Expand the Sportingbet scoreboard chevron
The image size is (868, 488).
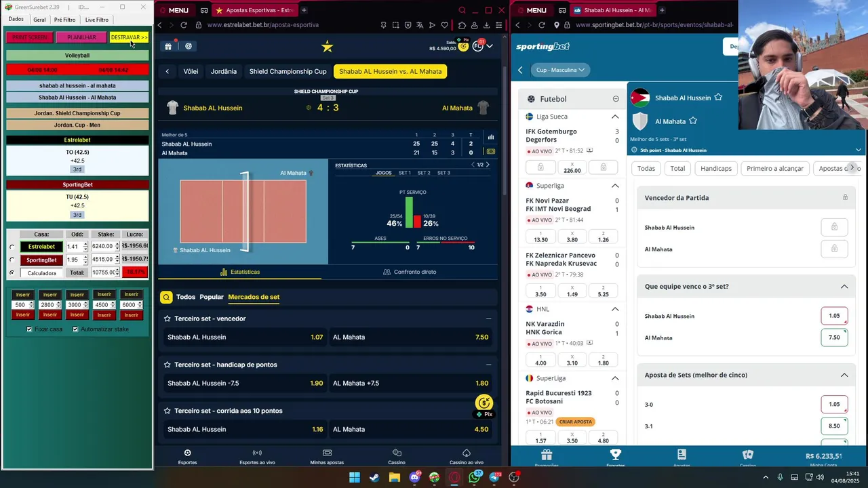859,150
